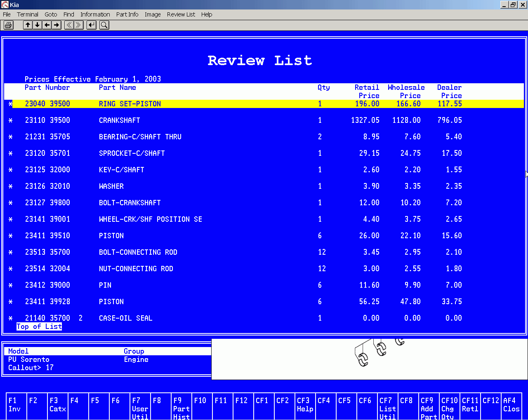528x420 pixels.
Task: Click the CF10 Chg Qty function key
Action: point(450,406)
